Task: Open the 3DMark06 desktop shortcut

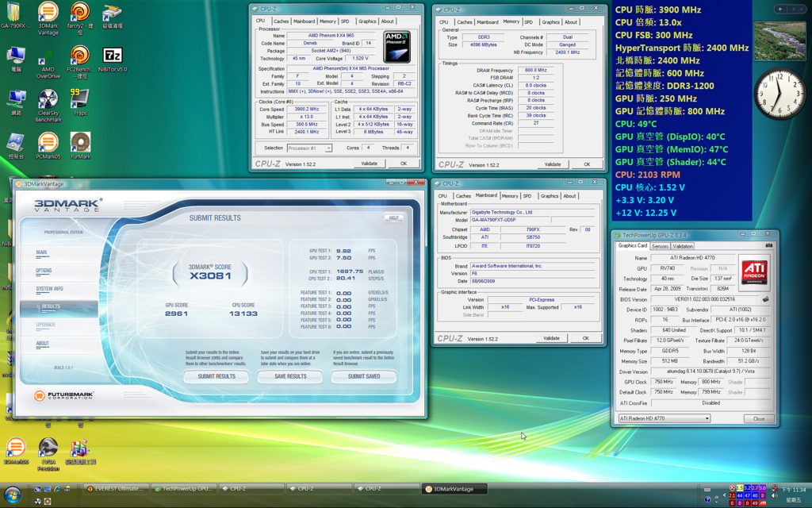Action: 16,451
